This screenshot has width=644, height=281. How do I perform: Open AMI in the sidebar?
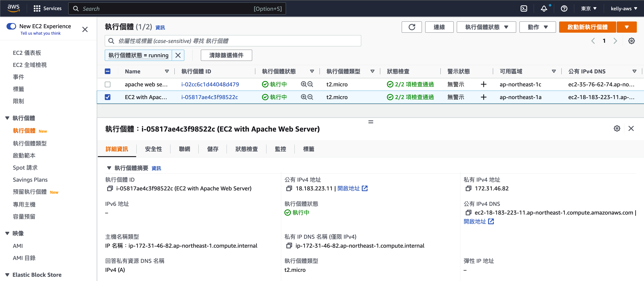tap(18, 246)
